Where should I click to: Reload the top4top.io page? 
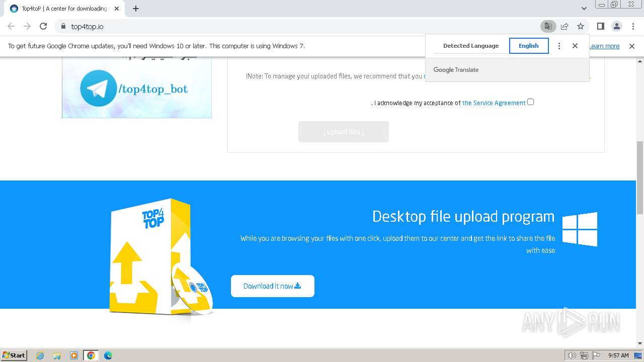43,26
